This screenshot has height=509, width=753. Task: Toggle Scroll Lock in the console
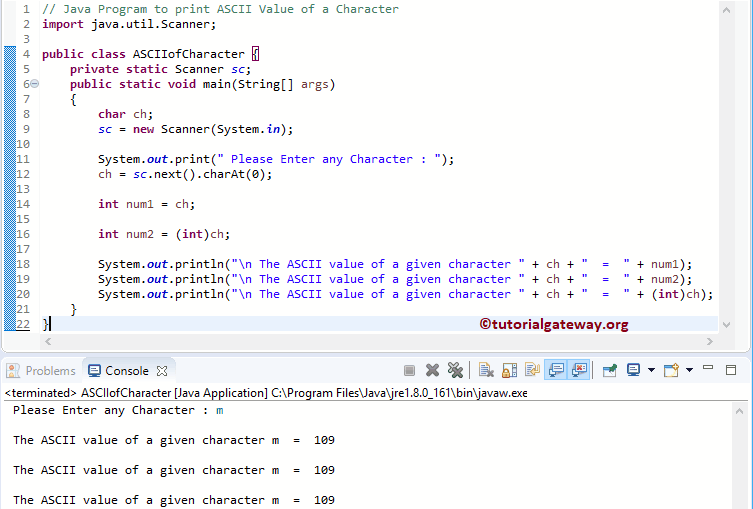click(x=510, y=370)
